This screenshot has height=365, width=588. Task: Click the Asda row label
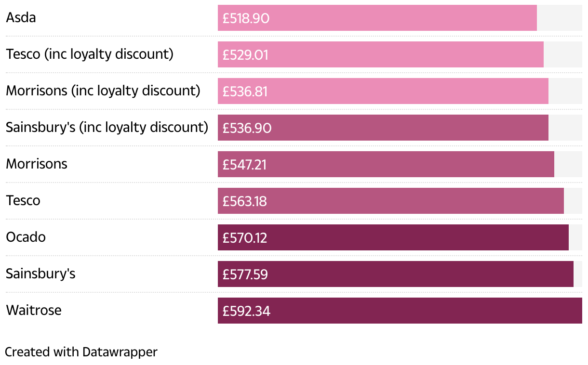(21, 18)
